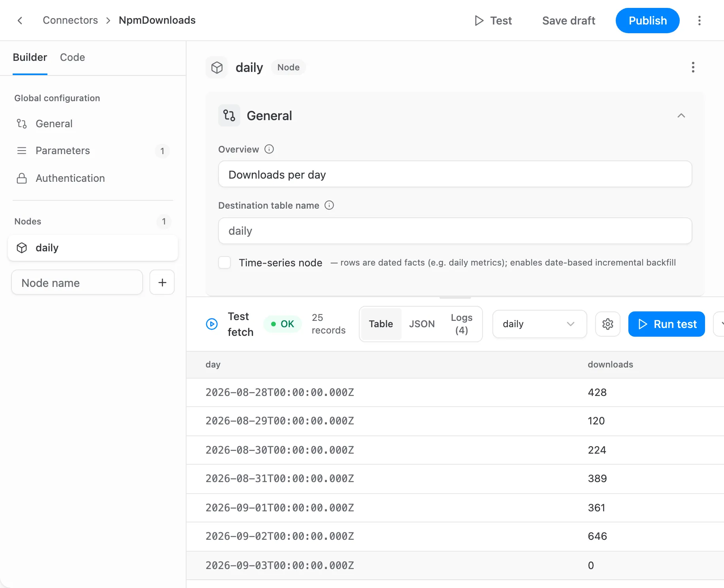The width and height of the screenshot is (724, 588).
Task: Show info tooltip for Destination table name
Action: 329,205
